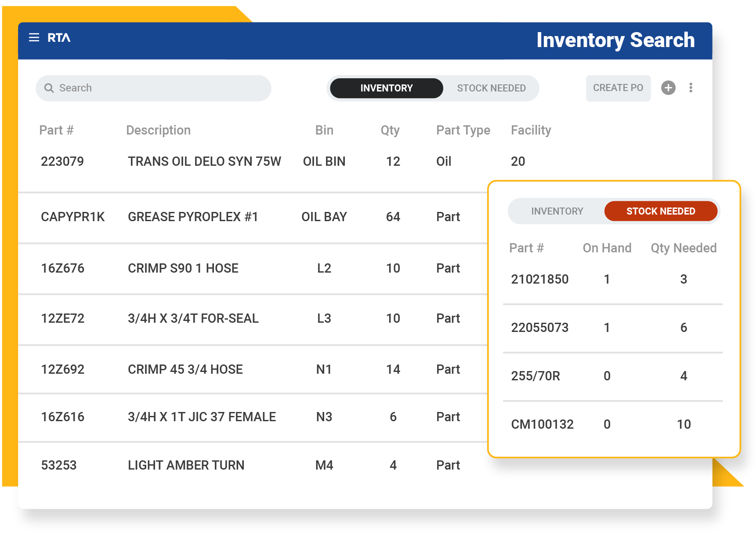Click the Qty column header
The width and height of the screenshot is (756, 543).
point(390,130)
